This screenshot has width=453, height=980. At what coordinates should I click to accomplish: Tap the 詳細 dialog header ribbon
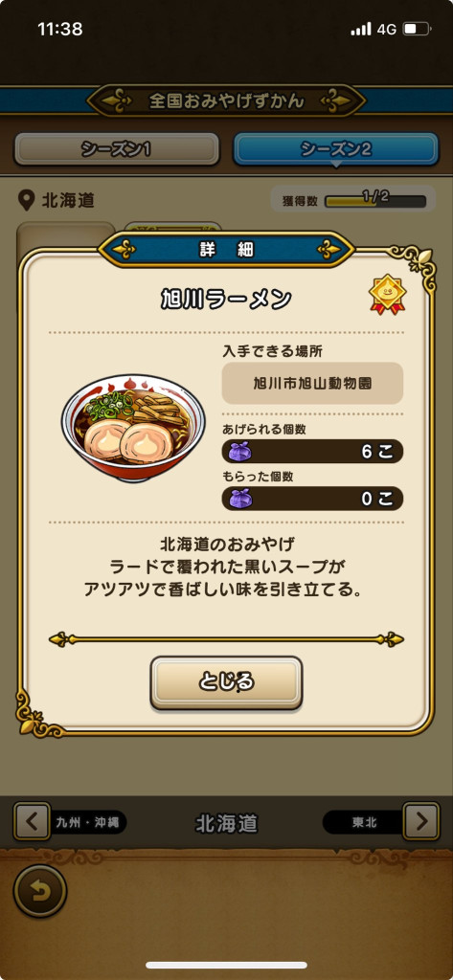[226, 250]
